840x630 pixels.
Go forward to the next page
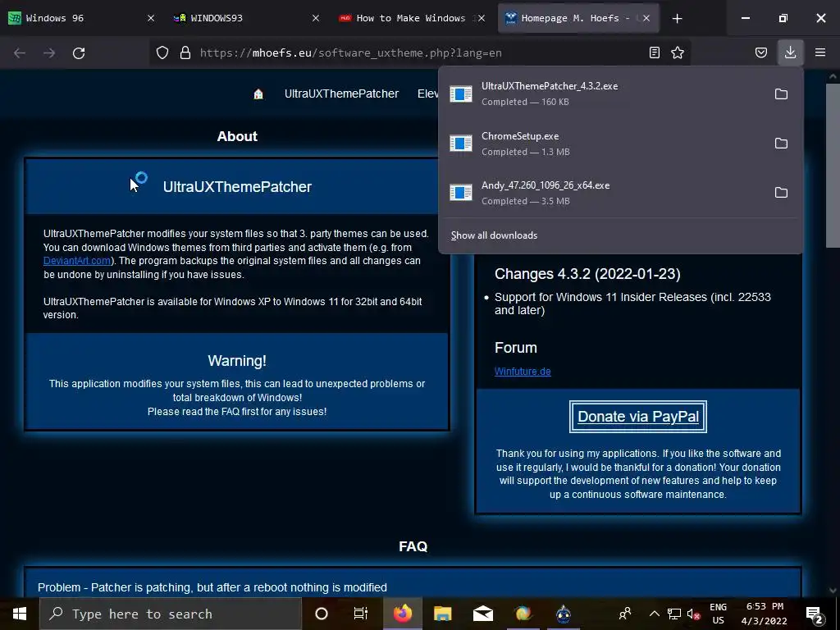pyautogui.click(x=49, y=52)
